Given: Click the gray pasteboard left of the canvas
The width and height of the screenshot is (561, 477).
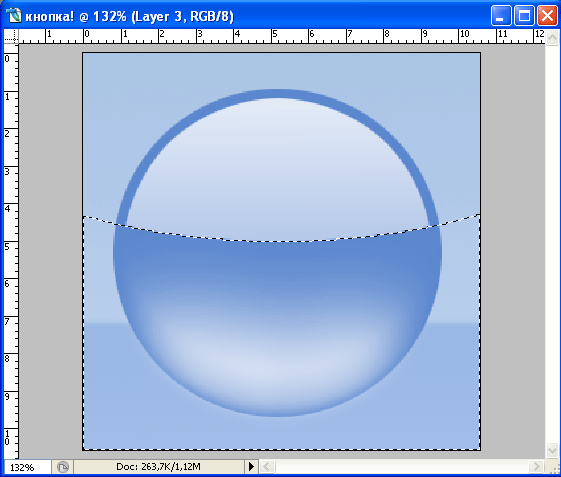Looking at the screenshot, I should [x=50, y=250].
